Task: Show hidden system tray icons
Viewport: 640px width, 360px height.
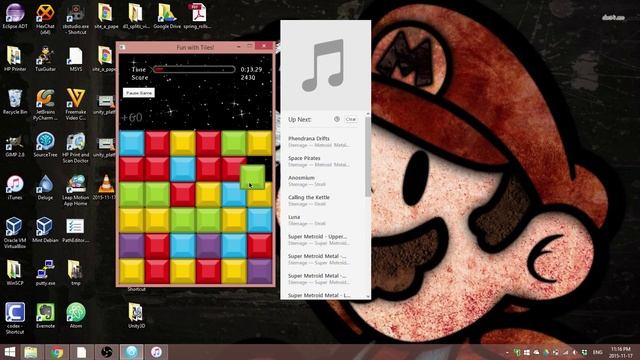Action: (507, 352)
